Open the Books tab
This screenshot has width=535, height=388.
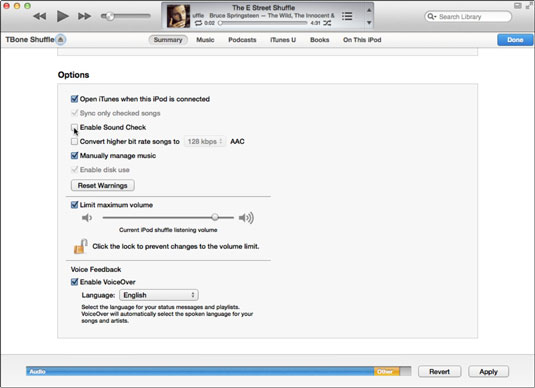[319, 40]
